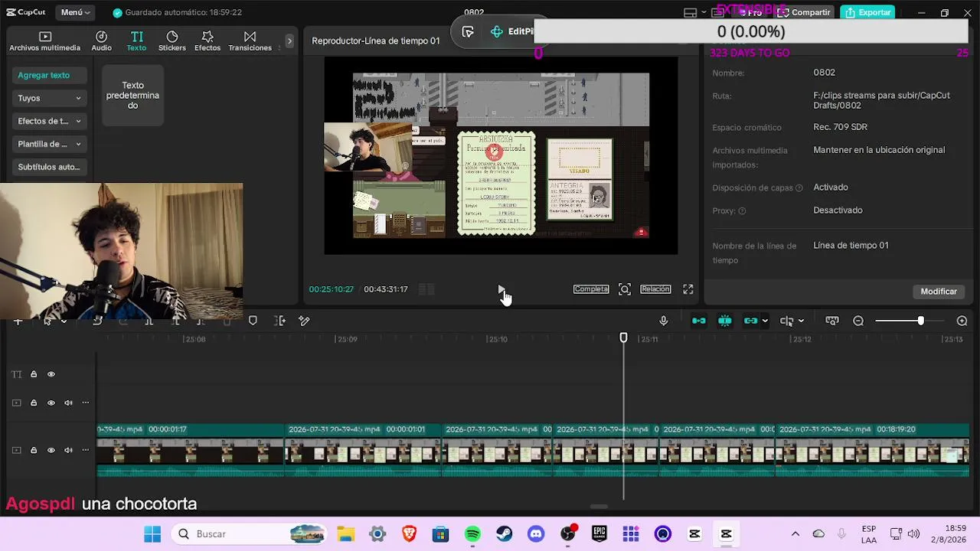The height and width of the screenshot is (551, 980).
Task: Open the Transiciones tab
Action: [250, 41]
